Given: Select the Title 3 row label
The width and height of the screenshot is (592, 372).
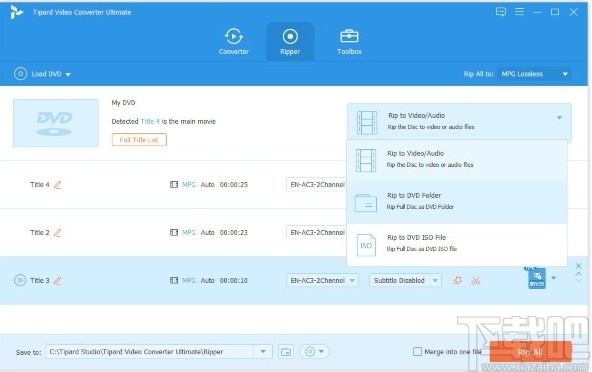Looking at the screenshot, I should coord(40,280).
